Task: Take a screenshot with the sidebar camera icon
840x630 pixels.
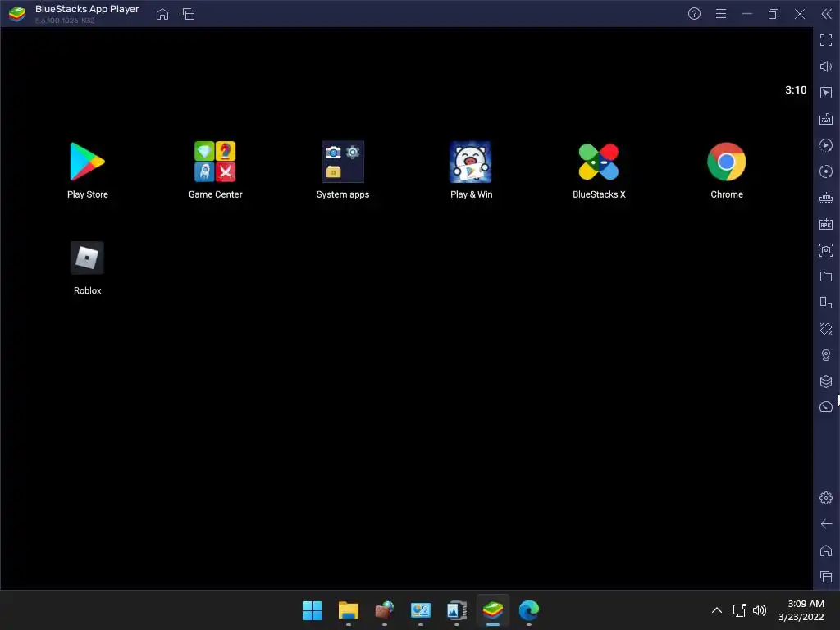Action: [826, 250]
